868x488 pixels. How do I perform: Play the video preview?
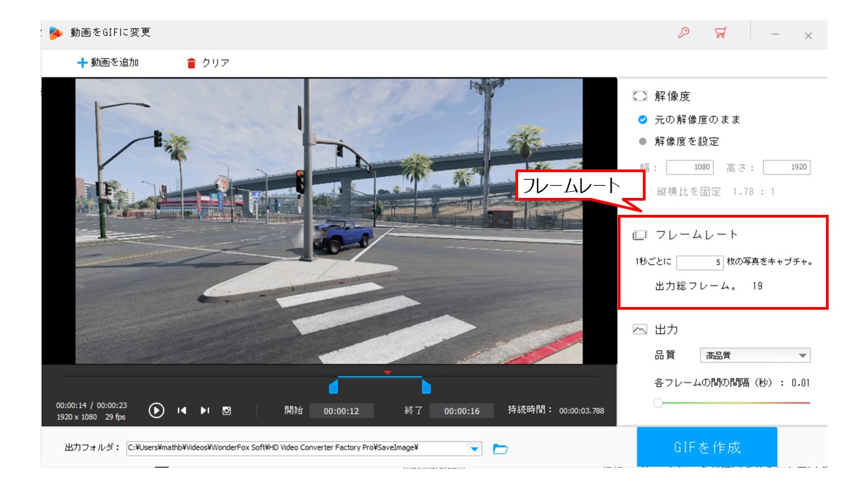click(156, 410)
